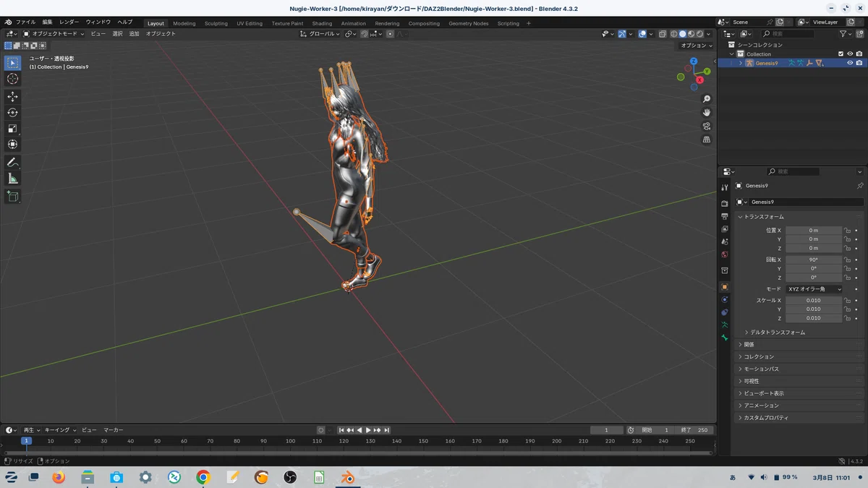The image size is (868, 488).
Task: Toggle X-ray mode in viewport header
Action: (x=662, y=34)
